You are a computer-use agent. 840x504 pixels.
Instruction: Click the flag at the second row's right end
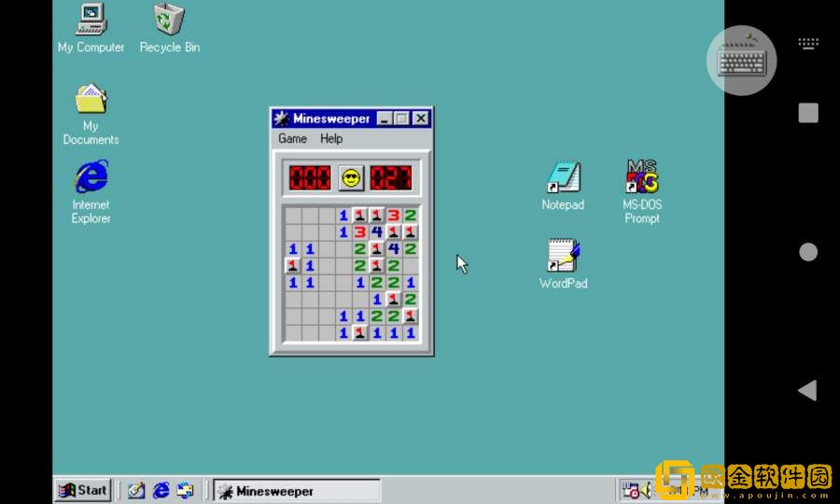411,231
